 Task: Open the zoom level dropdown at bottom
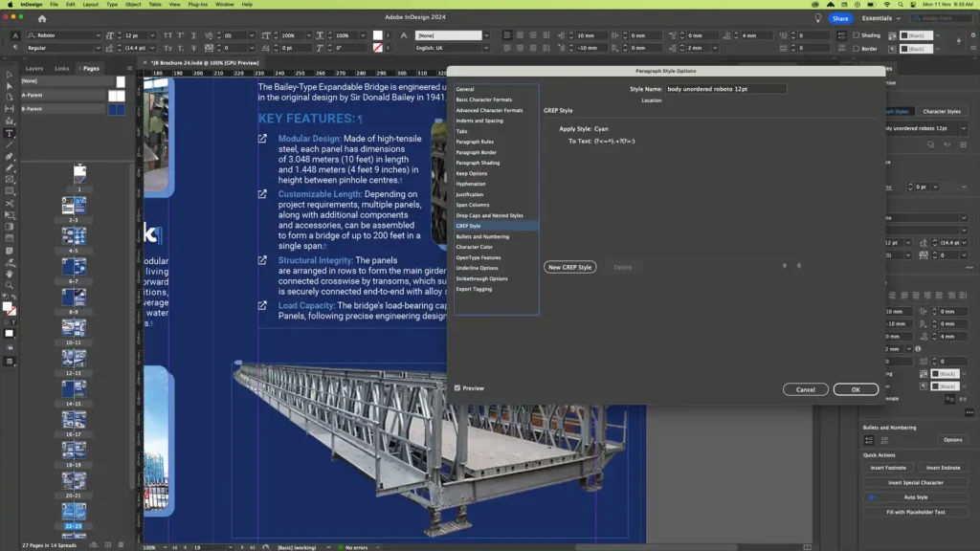[x=165, y=547]
